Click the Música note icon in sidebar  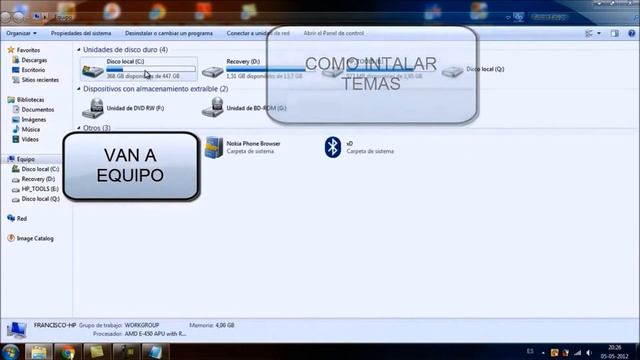16,129
